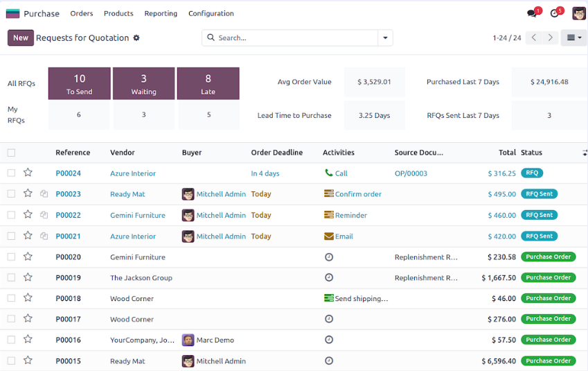Viewport: 588px width, 371px height.
Task: Open the user avatar menu
Action: click(x=578, y=13)
